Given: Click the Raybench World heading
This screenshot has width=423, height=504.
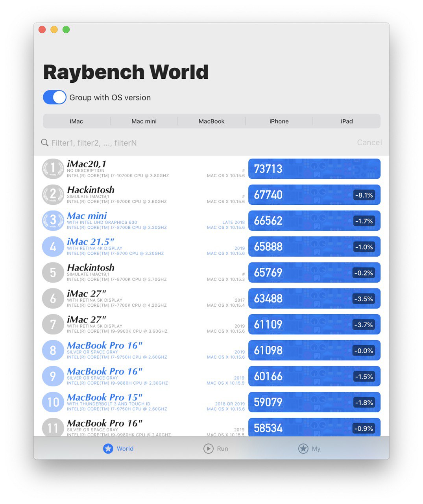Looking at the screenshot, I should [126, 72].
